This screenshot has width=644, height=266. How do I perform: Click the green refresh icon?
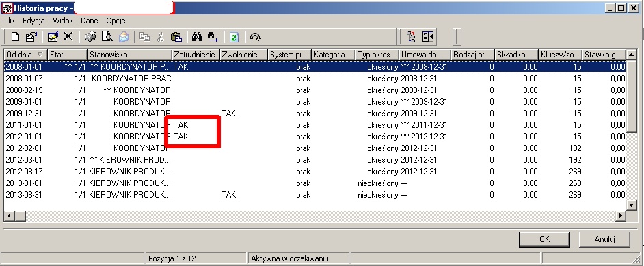click(234, 37)
